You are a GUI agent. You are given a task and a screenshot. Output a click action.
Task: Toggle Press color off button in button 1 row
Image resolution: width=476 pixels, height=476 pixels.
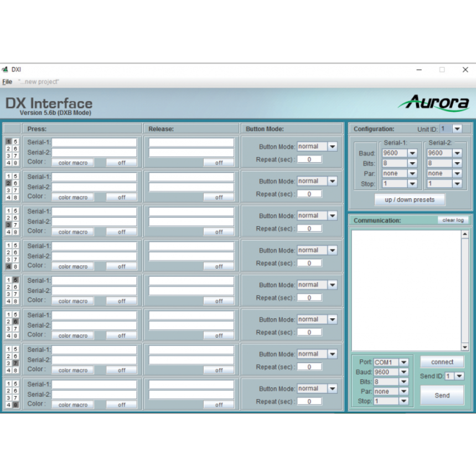(x=121, y=163)
